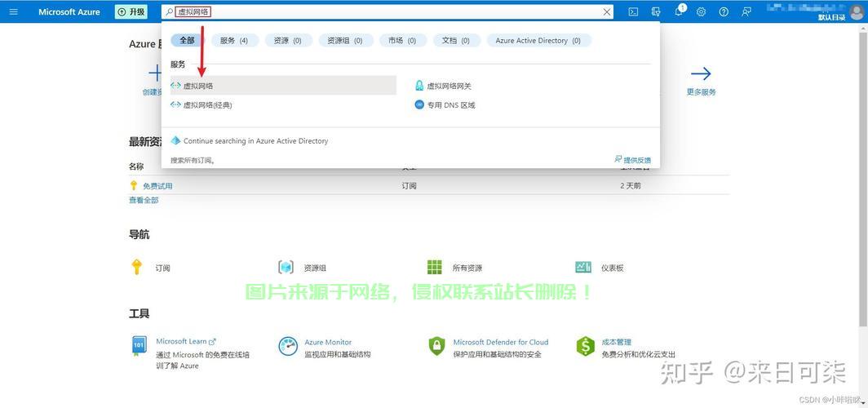Go to Microsoft Azure home
Screen dimensions: 868x408
pos(69,11)
